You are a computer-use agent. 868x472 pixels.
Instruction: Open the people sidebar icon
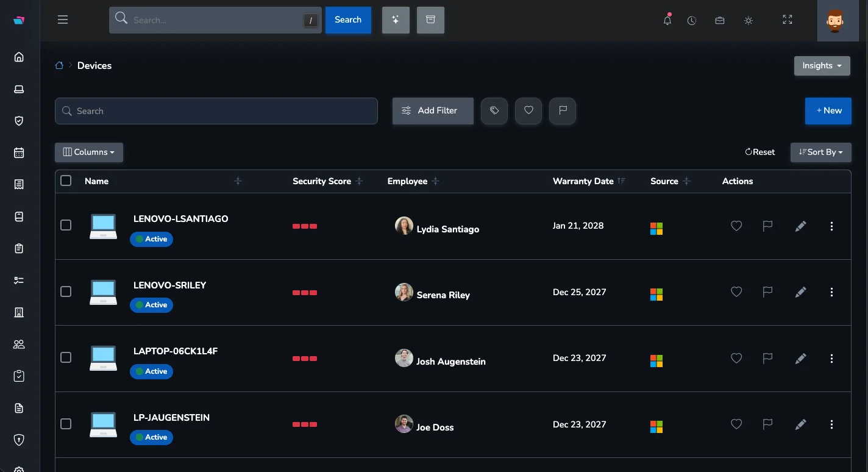pos(19,344)
